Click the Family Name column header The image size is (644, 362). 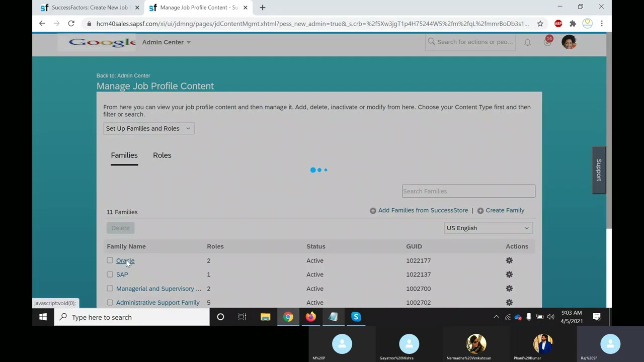tap(126, 246)
